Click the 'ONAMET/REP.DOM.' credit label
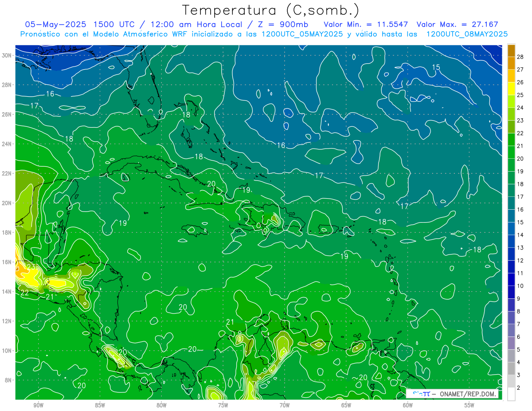The height and width of the screenshot is (411, 532). (468, 394)
